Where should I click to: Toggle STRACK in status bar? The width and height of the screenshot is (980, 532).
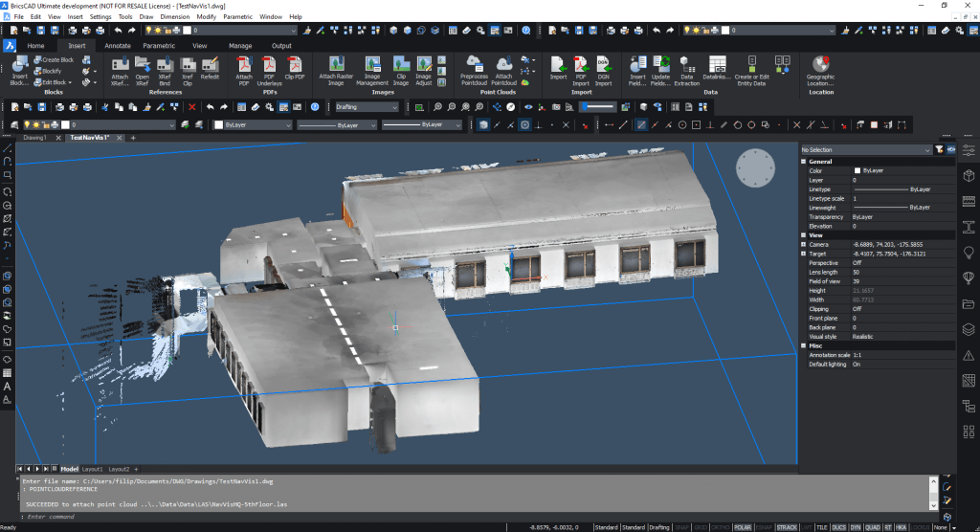[x=787, y=527]
